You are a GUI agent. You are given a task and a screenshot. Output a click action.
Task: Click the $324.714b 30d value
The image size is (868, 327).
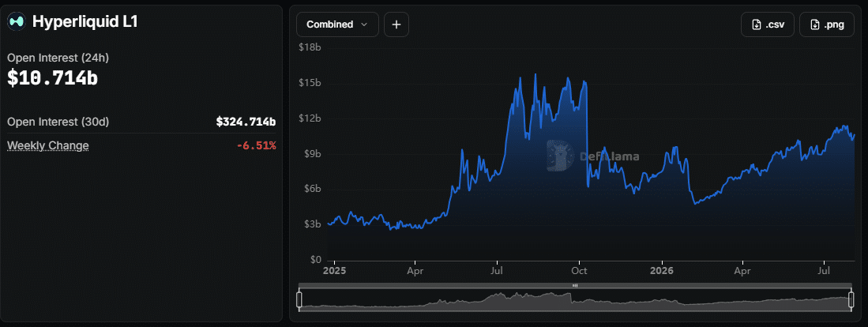point(246,122)
